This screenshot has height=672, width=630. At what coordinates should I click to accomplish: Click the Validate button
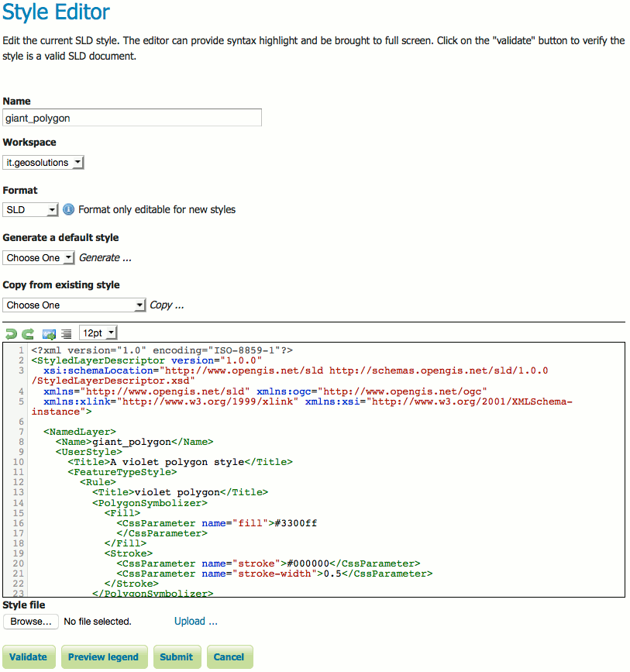pos(29,656)
